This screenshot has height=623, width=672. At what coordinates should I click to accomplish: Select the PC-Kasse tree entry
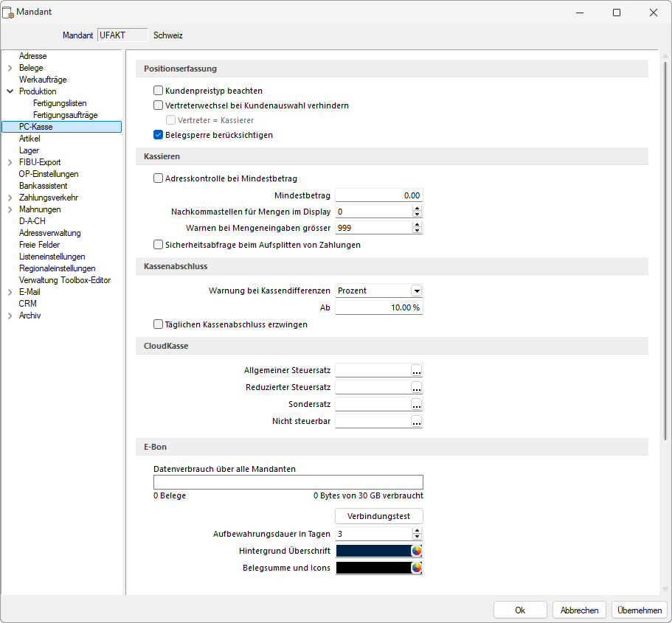pyautogui.click(x=62, y=127)
